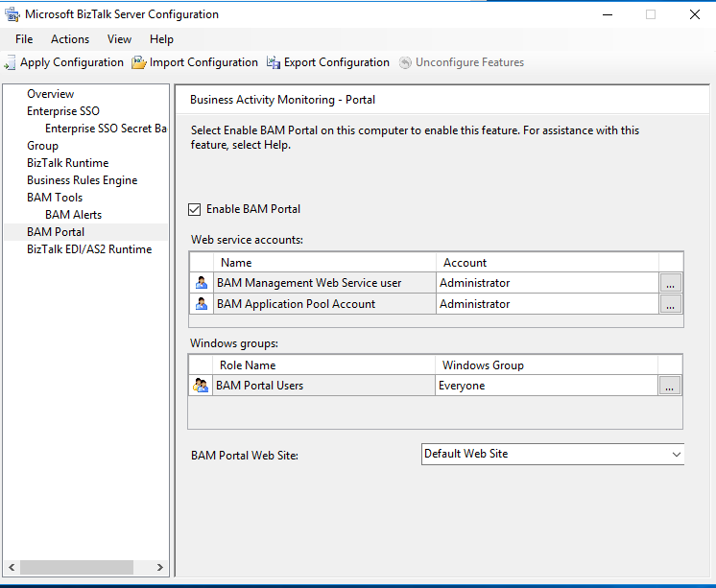Click Administrator cell for BAM Application Pool Account

(547, 303)
